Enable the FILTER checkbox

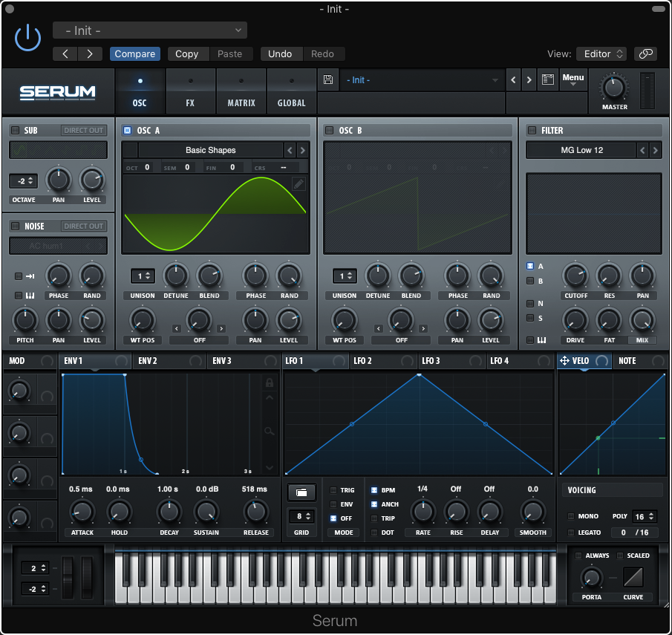[x=532, y=131]
